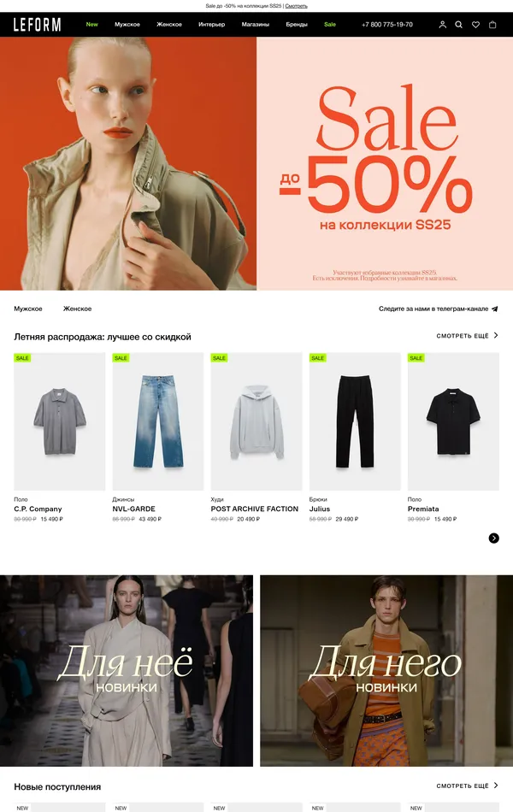513x812 pixels.
Task: Open the Бренды menu item
Action: [x=297, y=24]
